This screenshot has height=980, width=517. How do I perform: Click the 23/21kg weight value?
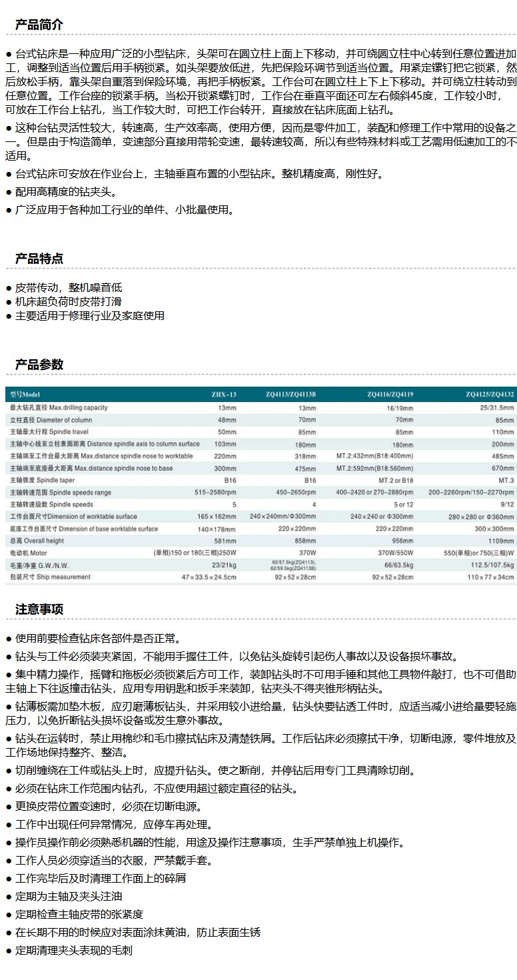(225, 565)
